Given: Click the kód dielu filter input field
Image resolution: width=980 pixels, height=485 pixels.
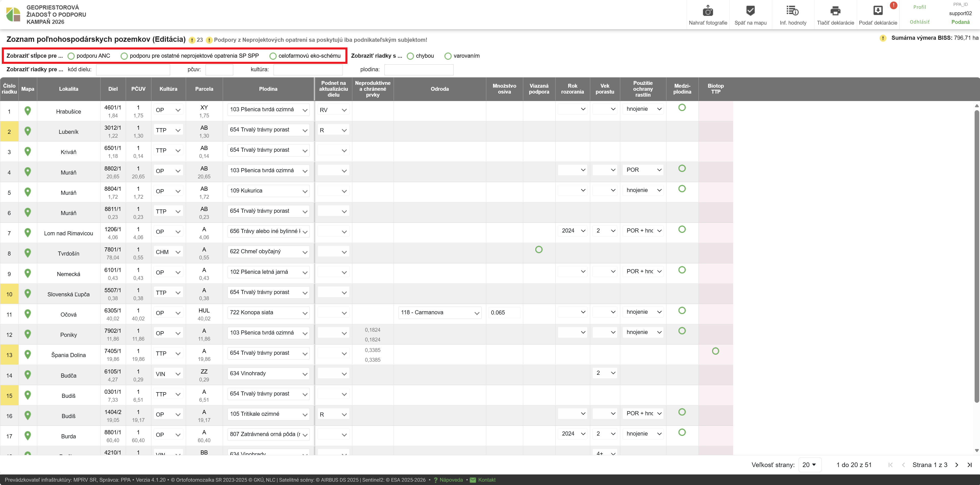Looking at the screenshot, I should [x=133, y=69].
